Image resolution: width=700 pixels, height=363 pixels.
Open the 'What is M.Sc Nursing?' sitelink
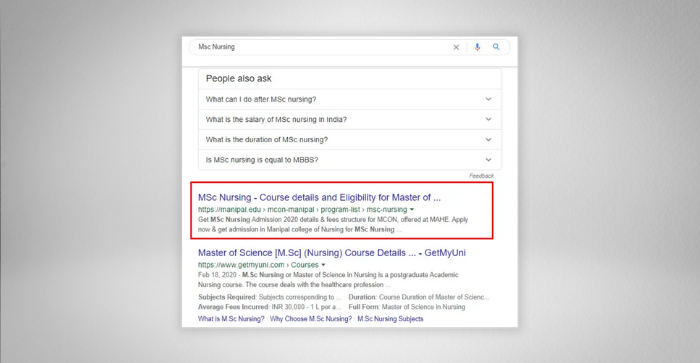pos(231,319)
